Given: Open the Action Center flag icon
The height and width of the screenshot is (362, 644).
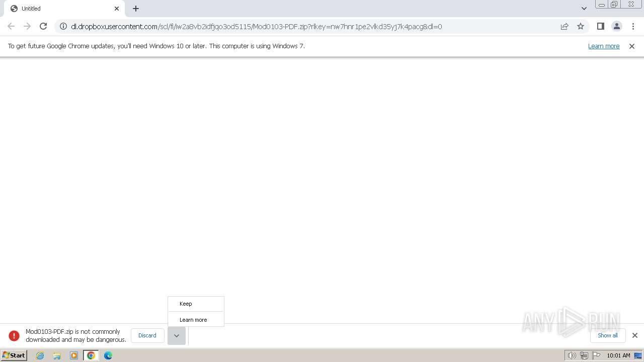Looking at the screenshot, I should (x=596, y=355).
